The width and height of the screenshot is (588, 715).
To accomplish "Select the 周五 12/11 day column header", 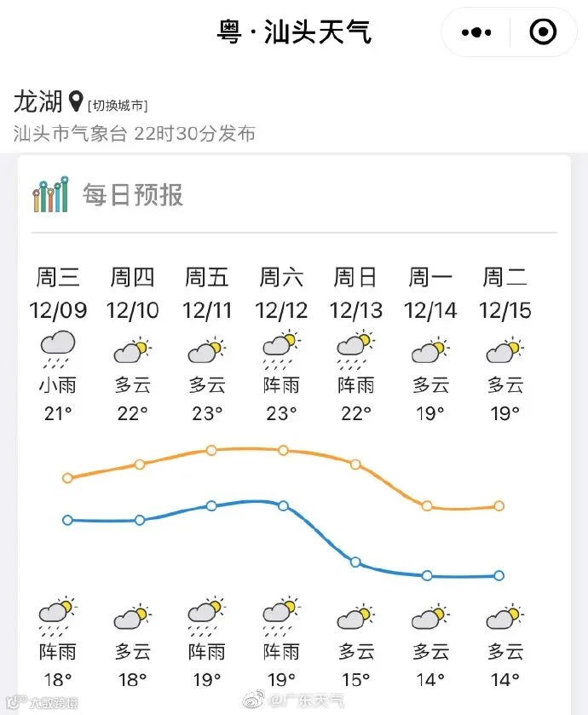I will [207, 294].
